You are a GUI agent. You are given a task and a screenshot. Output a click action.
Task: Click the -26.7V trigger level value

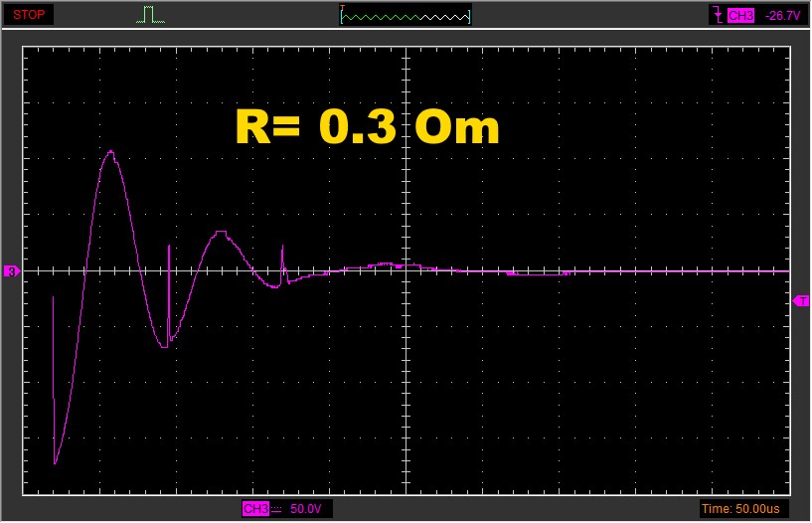(782, 16)
